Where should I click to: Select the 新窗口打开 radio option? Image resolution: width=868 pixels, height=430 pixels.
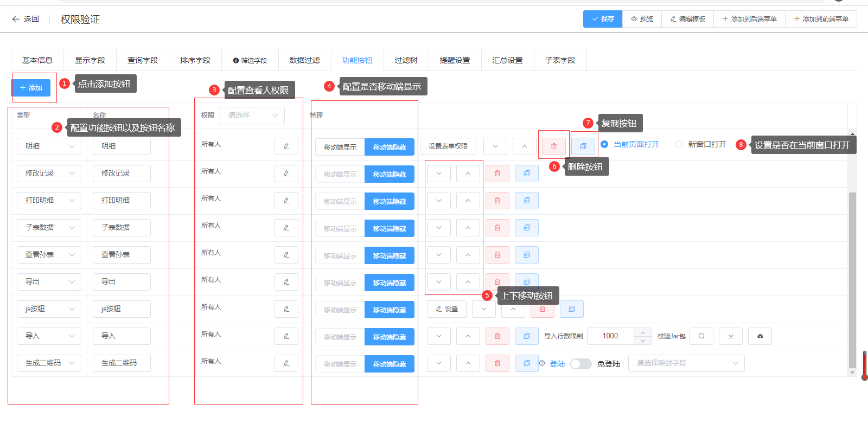679,144
